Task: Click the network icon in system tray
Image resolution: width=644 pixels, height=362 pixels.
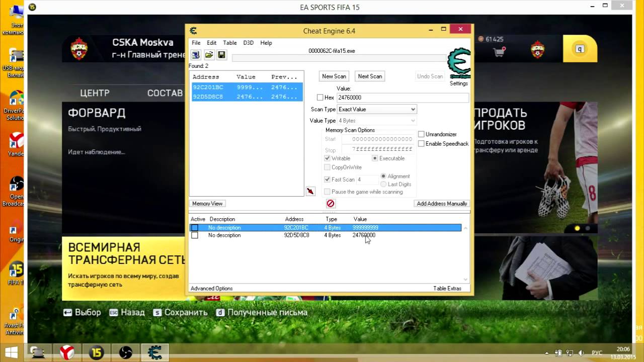Action: pyautogui.click(x=570, y=352)
